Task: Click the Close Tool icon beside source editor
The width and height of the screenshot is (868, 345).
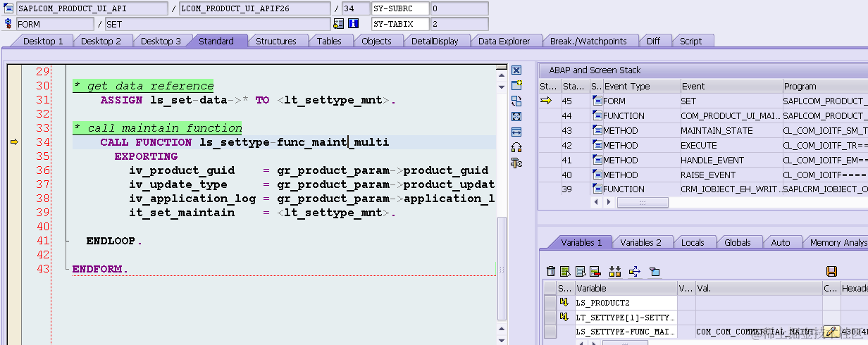Action: click(516, 70)
